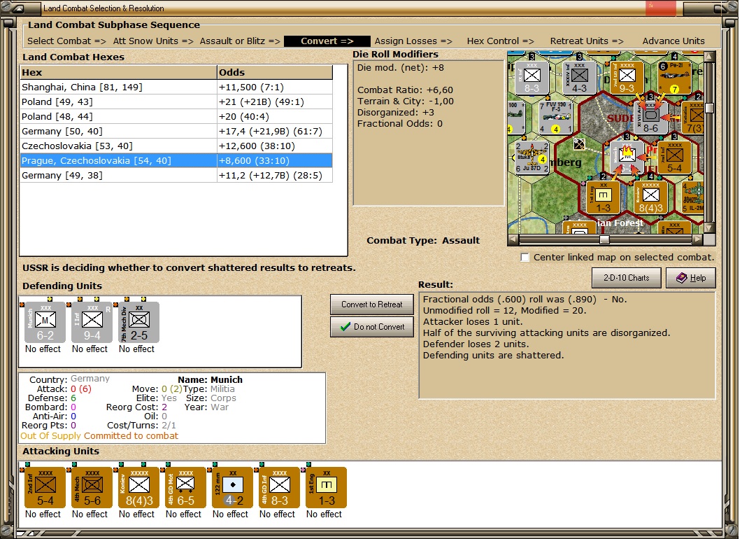Click map scroll up arrow
The image size is (756, 539).
click(x=709, y=57)
